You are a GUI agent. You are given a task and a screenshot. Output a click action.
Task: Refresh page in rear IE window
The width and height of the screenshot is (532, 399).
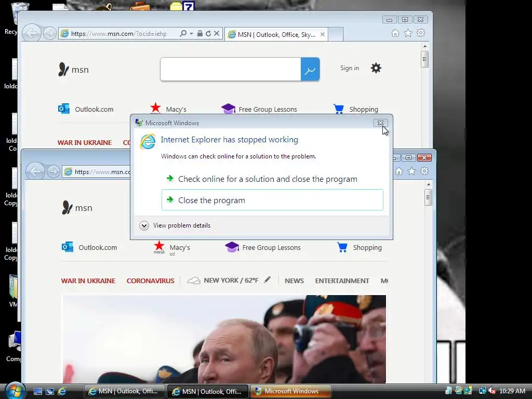[x=208, y=33]
